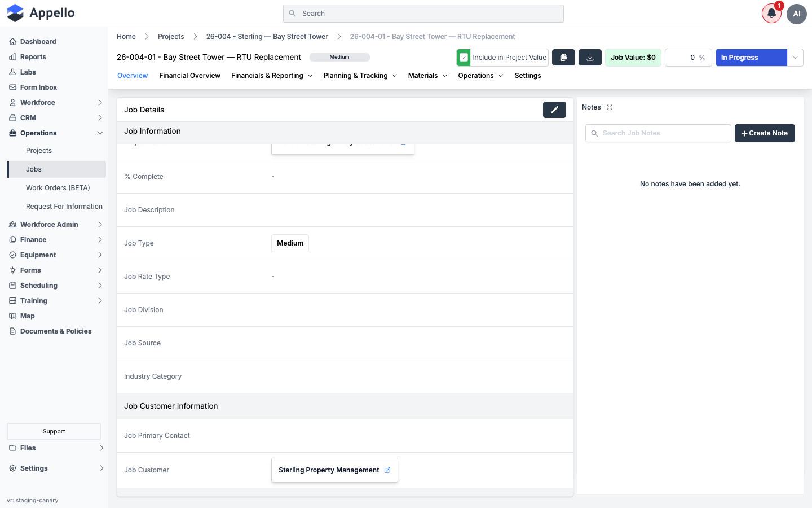The image size is (812, 508).
Task: Click the Documents & Policies icon
Action: click(12, 331)
